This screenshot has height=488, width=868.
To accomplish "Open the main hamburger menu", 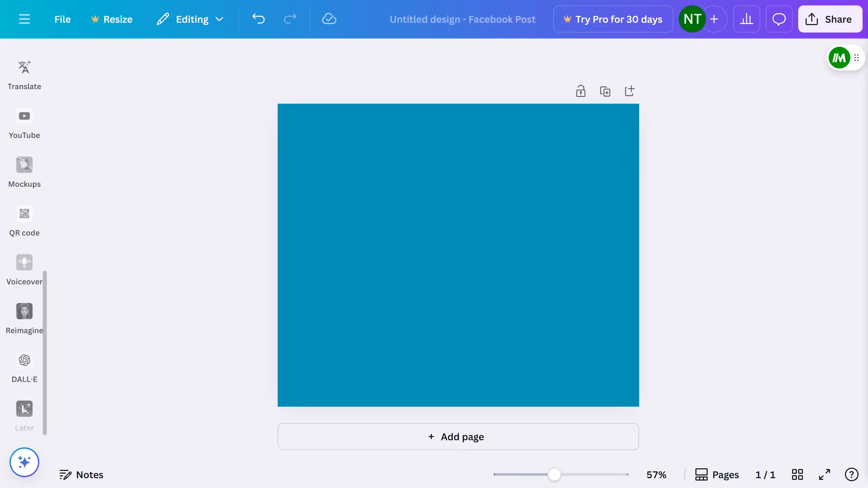I will pos(24,19).
